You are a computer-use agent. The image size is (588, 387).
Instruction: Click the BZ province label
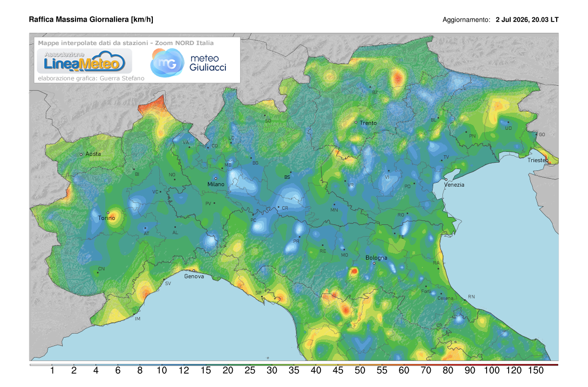[x=375, y=92]
